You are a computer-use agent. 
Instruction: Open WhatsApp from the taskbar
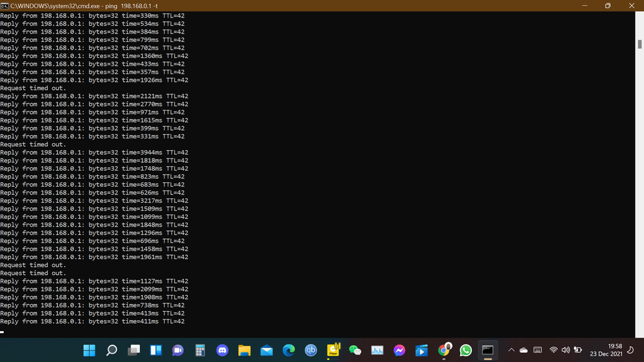(x=465, y=350)
